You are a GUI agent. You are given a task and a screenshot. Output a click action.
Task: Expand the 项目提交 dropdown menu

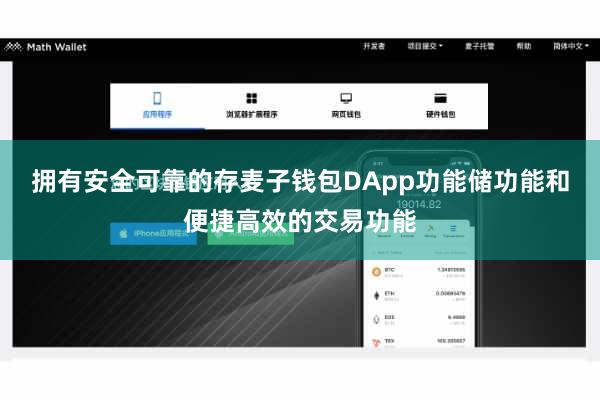[x=425, y=46]
